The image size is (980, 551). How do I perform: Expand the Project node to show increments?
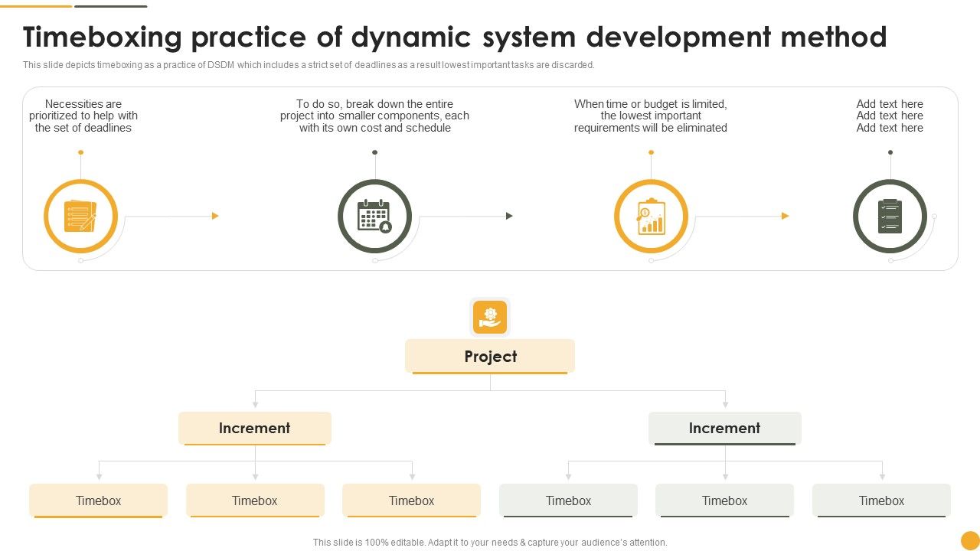[490, 356]
